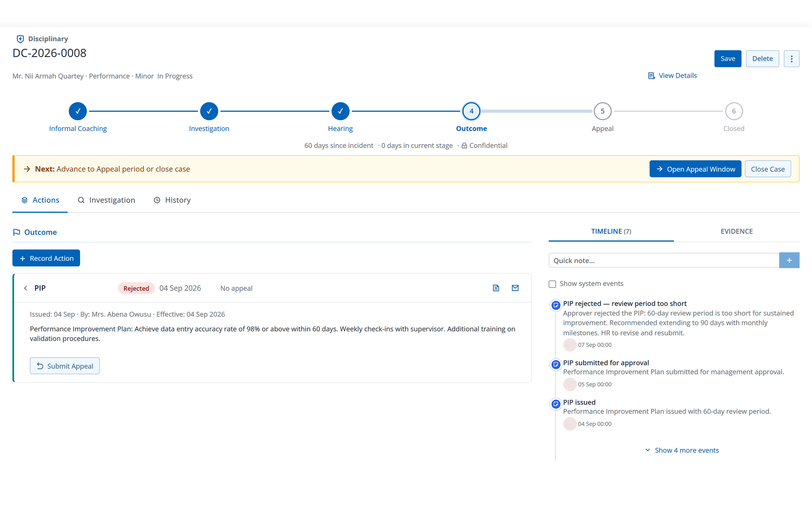
Task: Click the Rejected status badge
Action: [136, 288]
